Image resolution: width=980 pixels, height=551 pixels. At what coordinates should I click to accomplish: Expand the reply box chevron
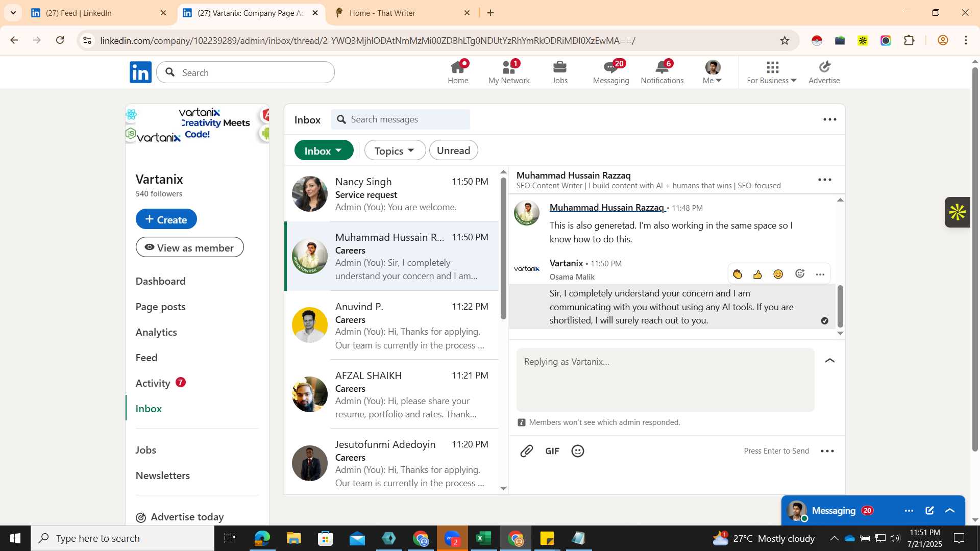tap(830, 361)
